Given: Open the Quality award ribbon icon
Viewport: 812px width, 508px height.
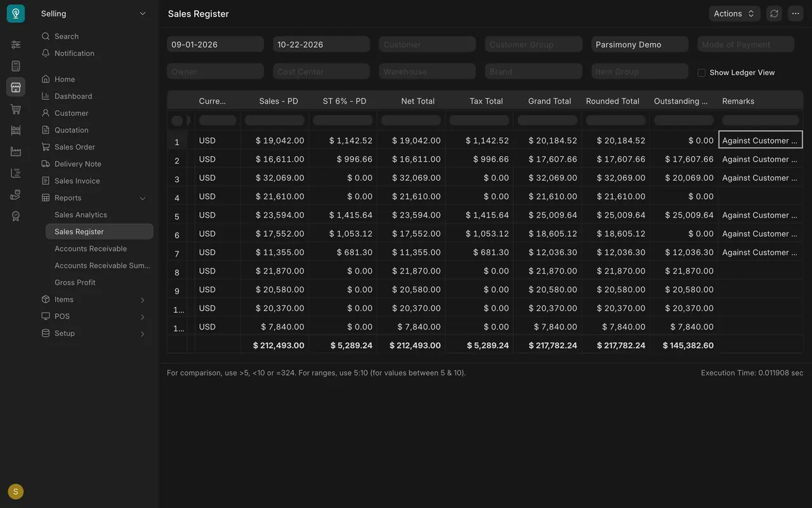Looking at the screenshot, I should 16,216.
